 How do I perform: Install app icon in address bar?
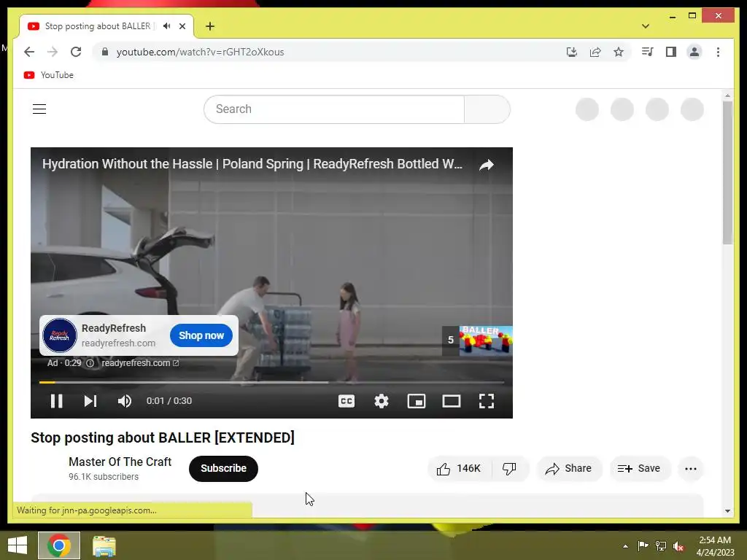572,52
